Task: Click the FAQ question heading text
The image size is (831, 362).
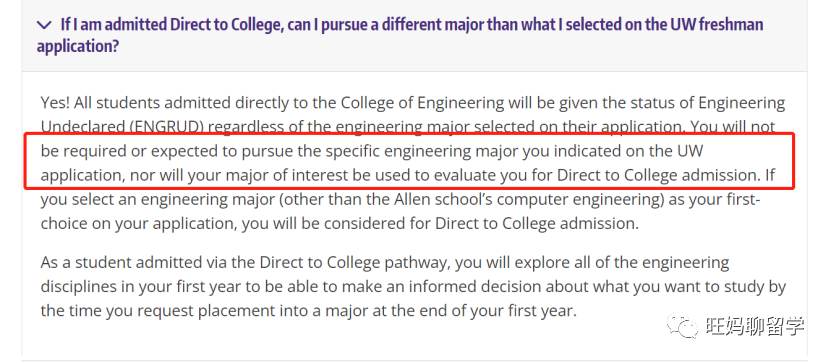Action: click(x=400, y=36)
